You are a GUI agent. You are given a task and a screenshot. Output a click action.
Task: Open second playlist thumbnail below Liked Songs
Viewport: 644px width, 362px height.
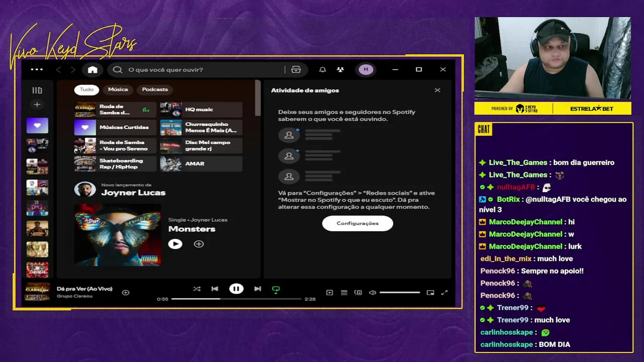[37, 166]
